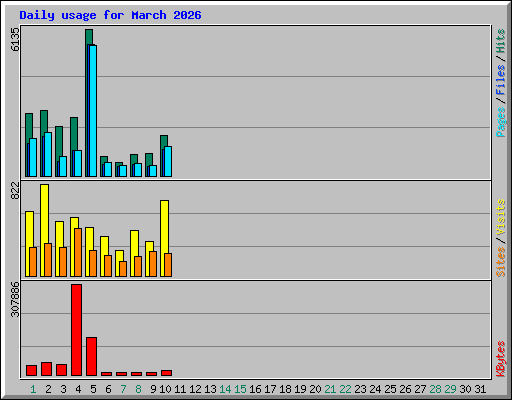512x400 pixels.
Task: Click the day 26 label on x-axis
Action: click(x=405, y=389)
